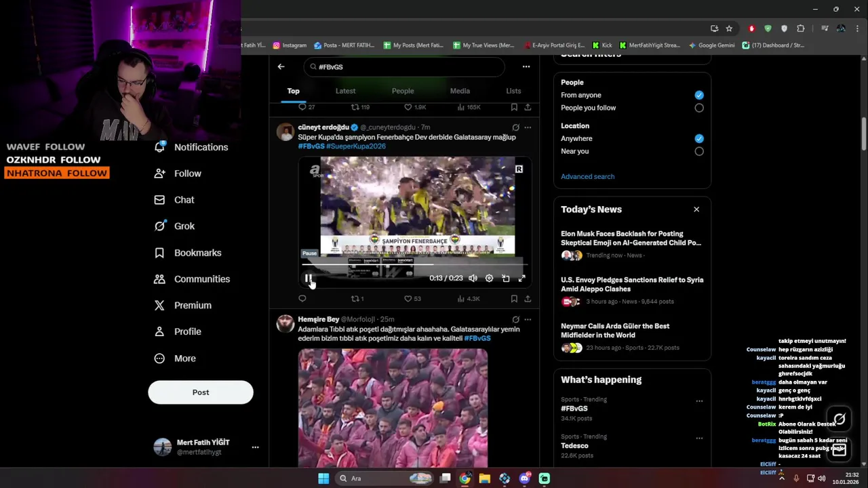Select Anywhere location option

[699, 138]
